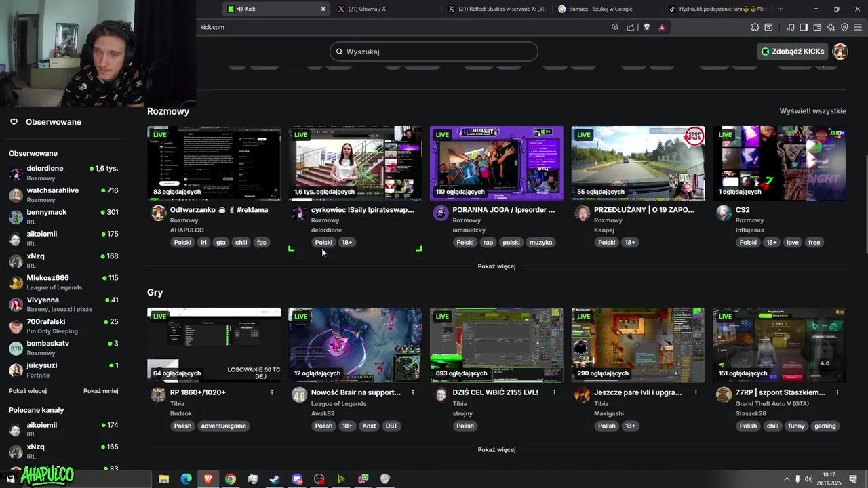Click the funny tag on Staszek28 card
868x488 pixels.
pyautogui.click(x=796, y=426)
